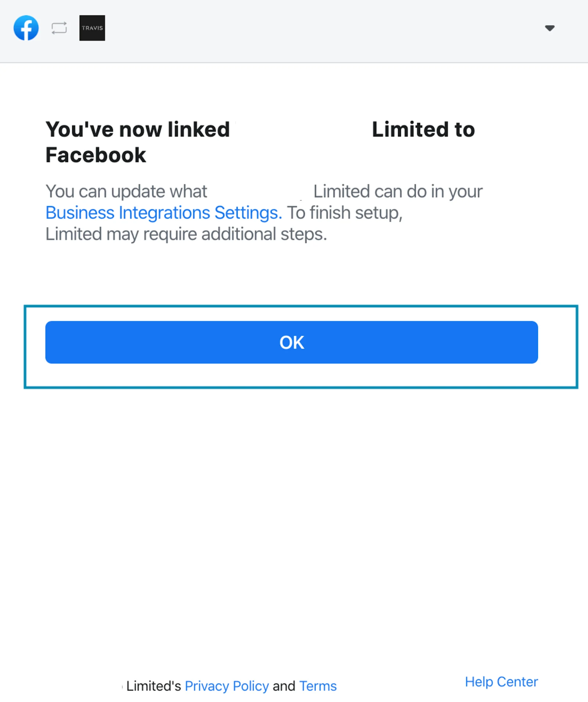Click the TRAVIS brand tile in the header
This screenshot has height=702, width=588.
(x=92, y=28)
